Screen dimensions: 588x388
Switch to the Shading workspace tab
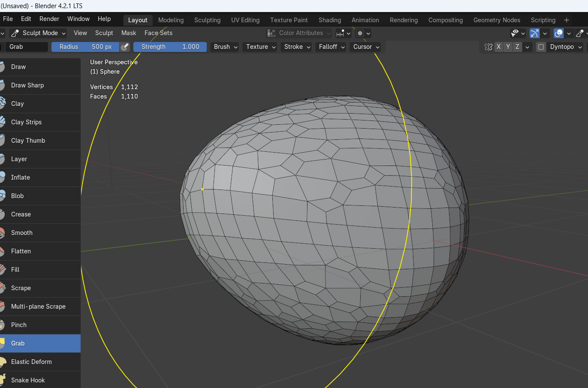click(330, 20)
